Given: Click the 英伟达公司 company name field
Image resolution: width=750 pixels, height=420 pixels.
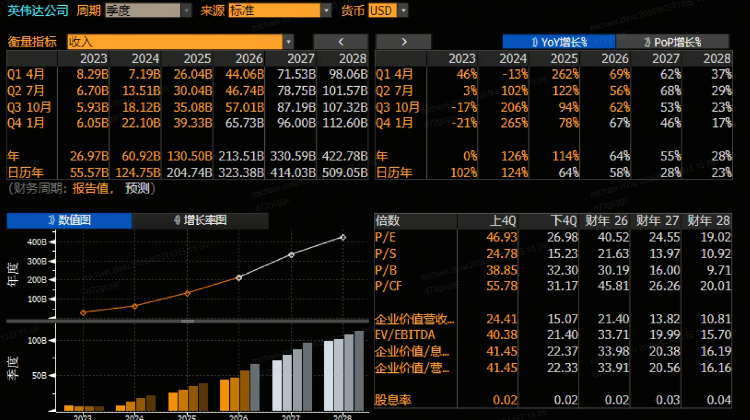Looking at the screenshot, I should point(35,10).
